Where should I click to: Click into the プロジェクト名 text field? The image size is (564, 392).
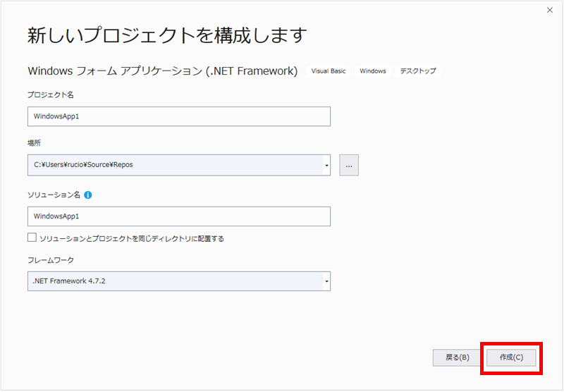point(178,116)
